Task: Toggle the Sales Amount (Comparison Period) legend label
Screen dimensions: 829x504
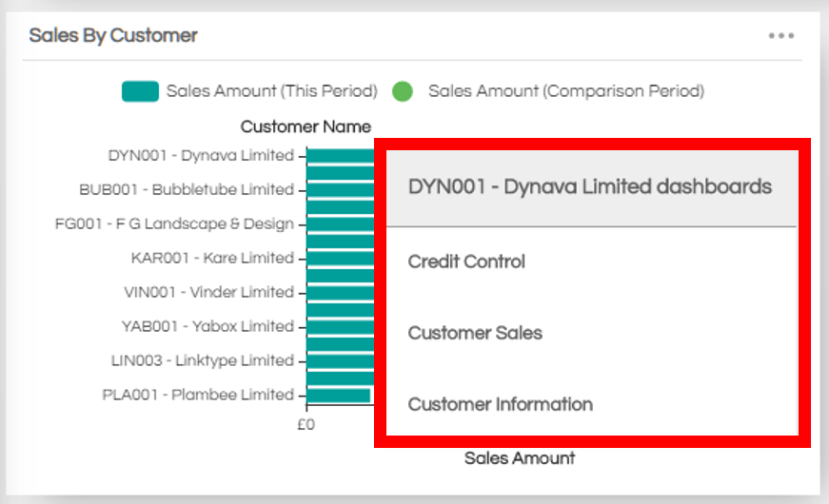Action: 565,91
